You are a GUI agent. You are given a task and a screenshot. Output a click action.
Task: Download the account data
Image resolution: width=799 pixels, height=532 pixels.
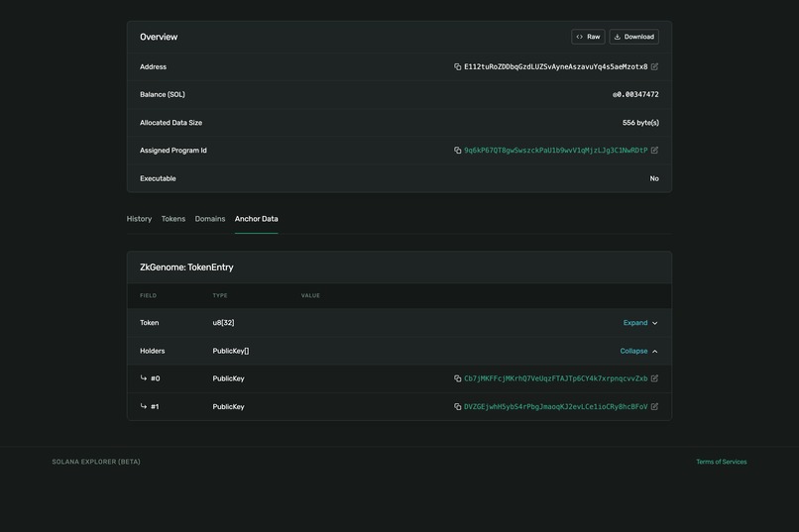[x=633, y=37]
